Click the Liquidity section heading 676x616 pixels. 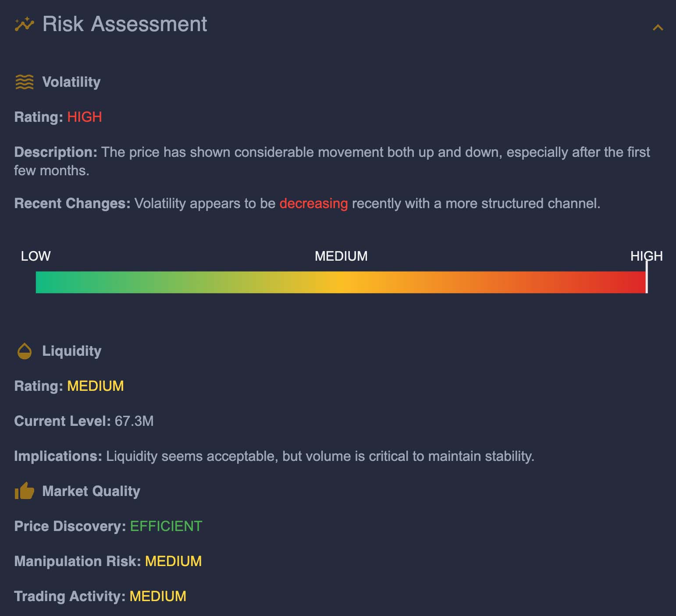72,351
